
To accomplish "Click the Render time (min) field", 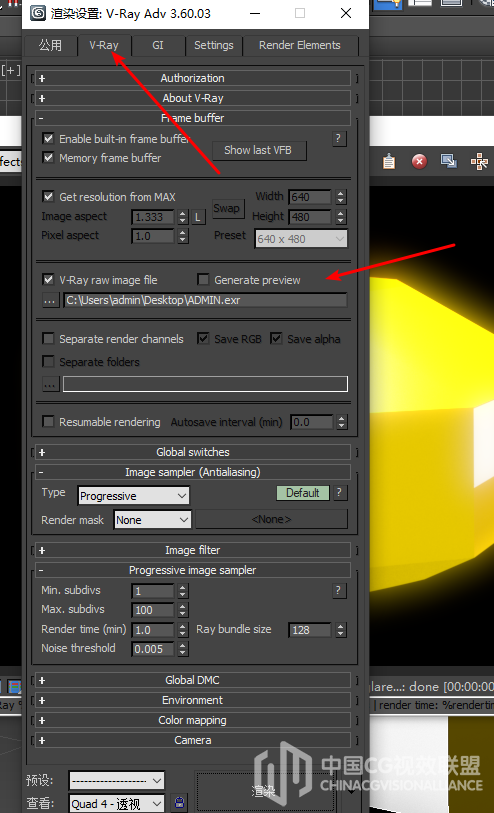I will tap(153, 630).
